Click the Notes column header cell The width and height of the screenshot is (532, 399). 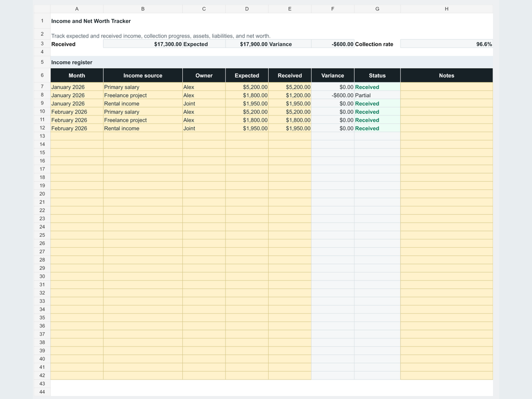point(446,75)
